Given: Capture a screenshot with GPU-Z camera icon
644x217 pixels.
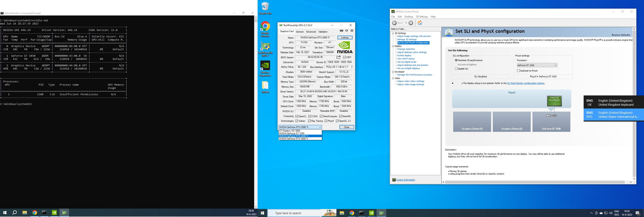Looking at the screenshot, I should point(341,31).
